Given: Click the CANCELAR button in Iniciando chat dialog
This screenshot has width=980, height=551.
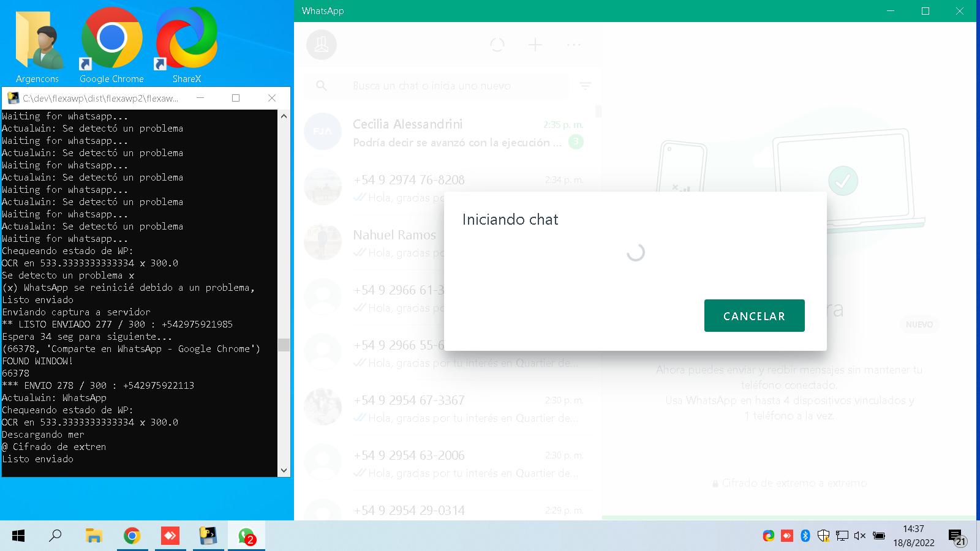Looking at the screenshot, I should [754, 316].
